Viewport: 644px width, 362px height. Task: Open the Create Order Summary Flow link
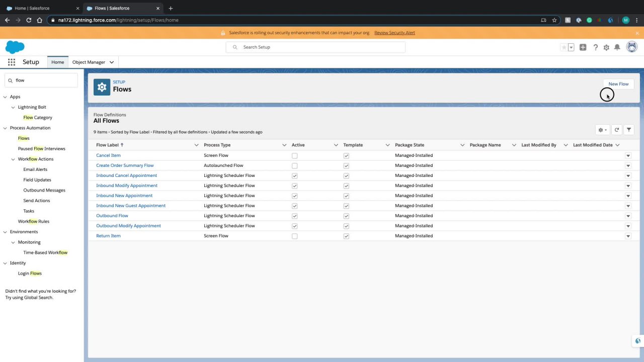coord(125,165)
